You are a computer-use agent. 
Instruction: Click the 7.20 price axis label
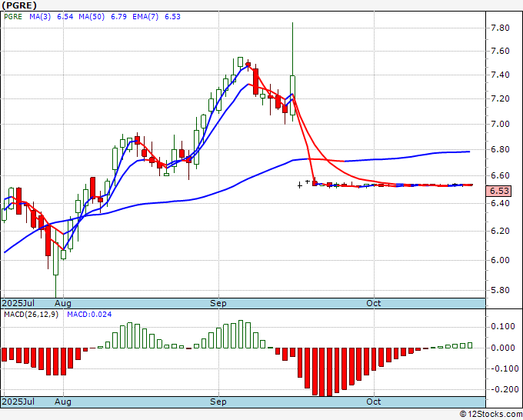click(x=501, y=98)
